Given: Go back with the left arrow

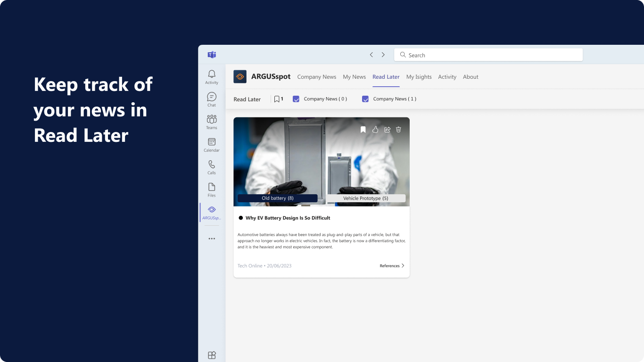Looking at the screenshot, I should click(371, 55).
